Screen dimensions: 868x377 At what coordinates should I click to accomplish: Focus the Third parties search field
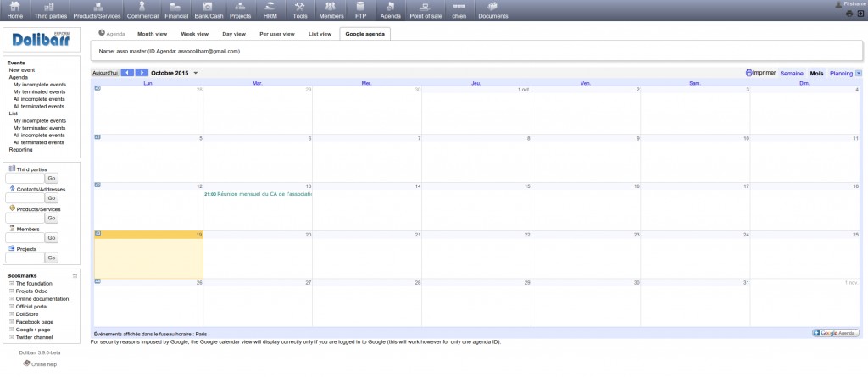(x=25, y=178)
